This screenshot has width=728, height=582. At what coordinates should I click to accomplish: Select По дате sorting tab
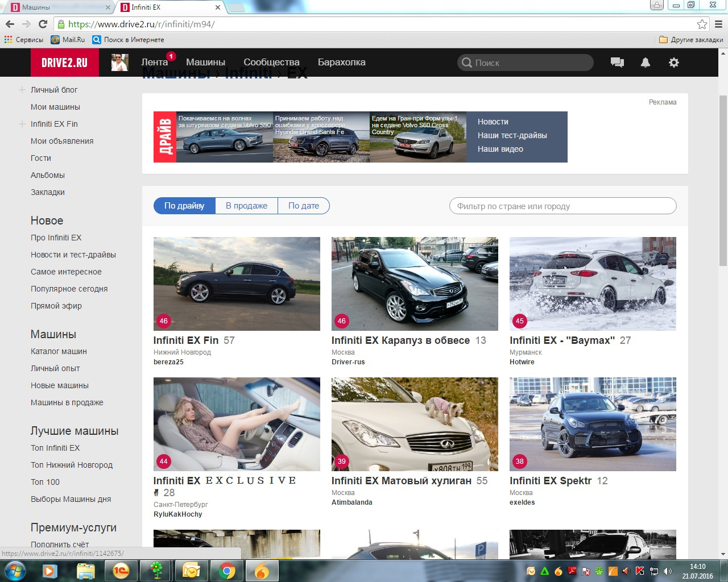point(304,206)
